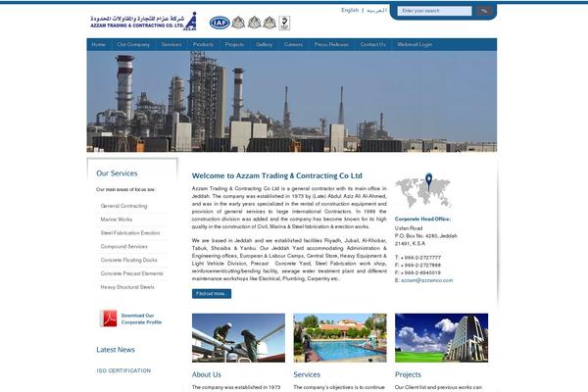Click the Our main areas of focus text
588x392 pixels.
(x=125, y=189)
